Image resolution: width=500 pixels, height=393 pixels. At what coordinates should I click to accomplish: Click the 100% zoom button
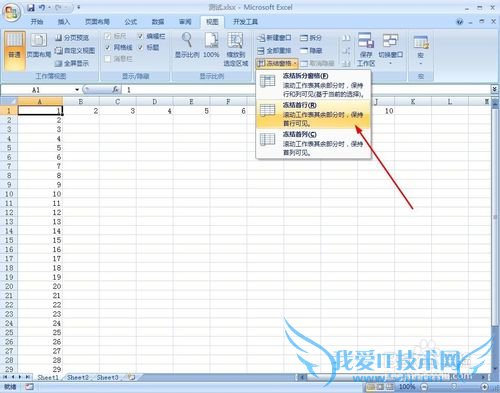pos(211,46)
